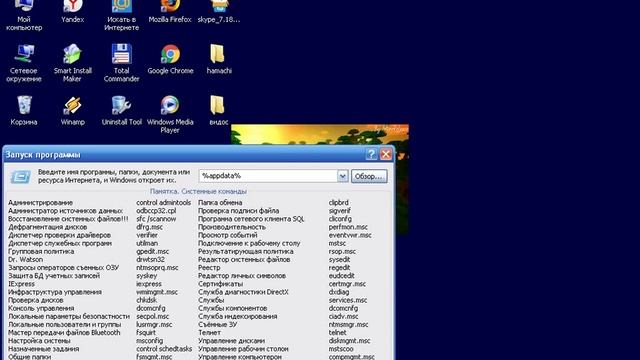640x360 pixels.
Task: Select the odbccp32.cpl command text
Action: [156, 211]
